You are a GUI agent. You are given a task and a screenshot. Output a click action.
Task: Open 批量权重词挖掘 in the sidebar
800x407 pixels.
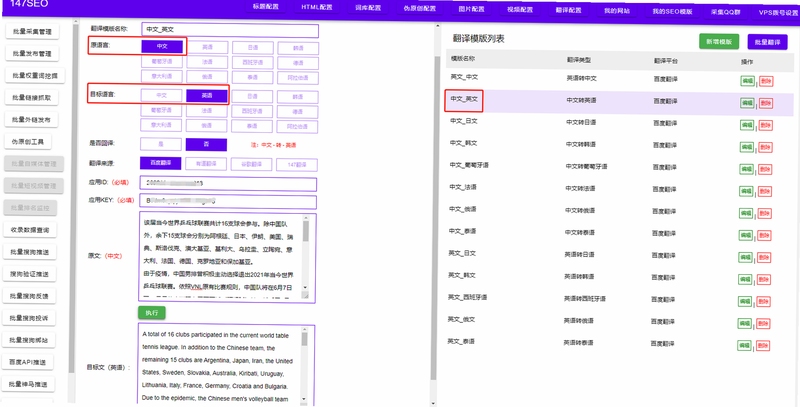pos(35,75)
